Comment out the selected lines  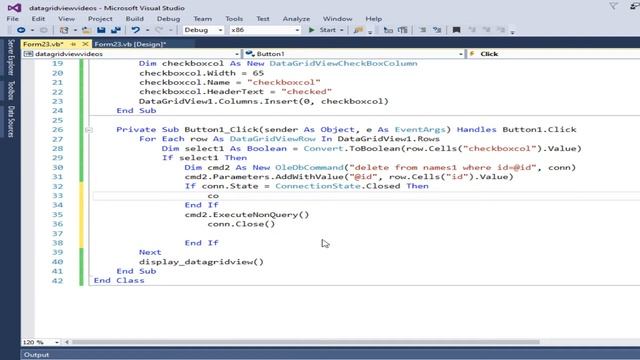422,30
